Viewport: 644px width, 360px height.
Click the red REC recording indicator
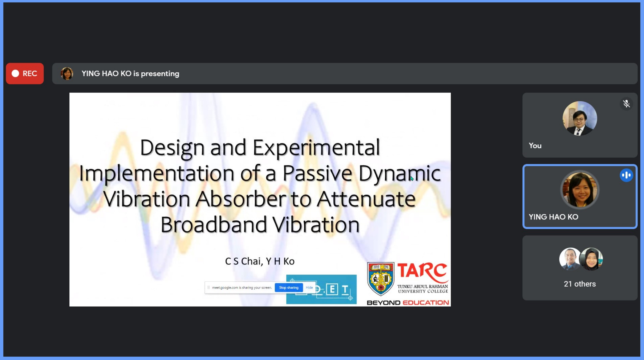pyautogui.click(x=25, y=73)
